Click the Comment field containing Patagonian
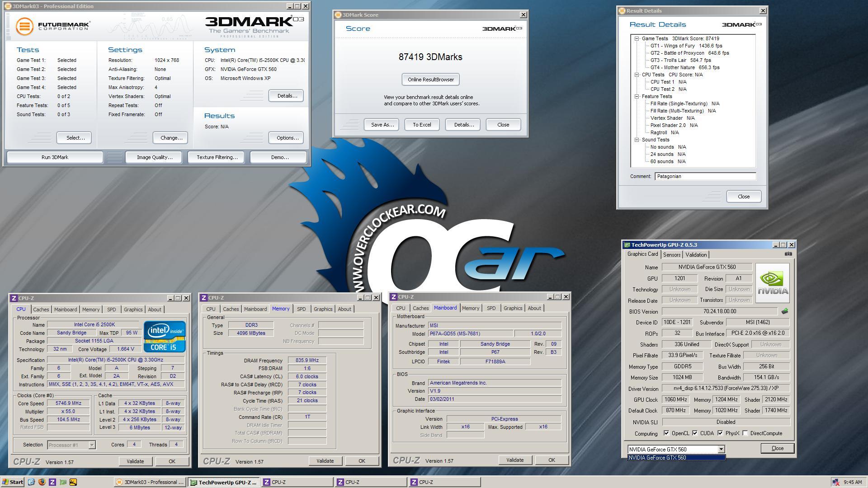 coord(705,176)
